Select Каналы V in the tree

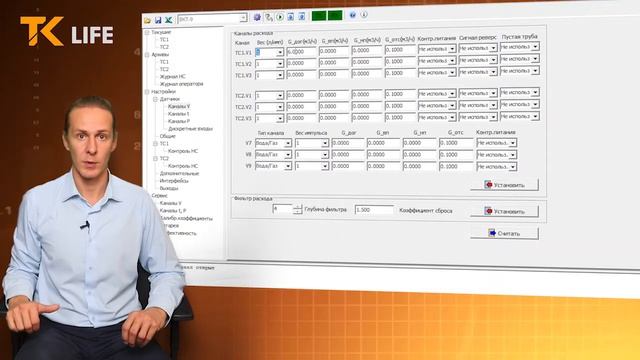point(178,107)
